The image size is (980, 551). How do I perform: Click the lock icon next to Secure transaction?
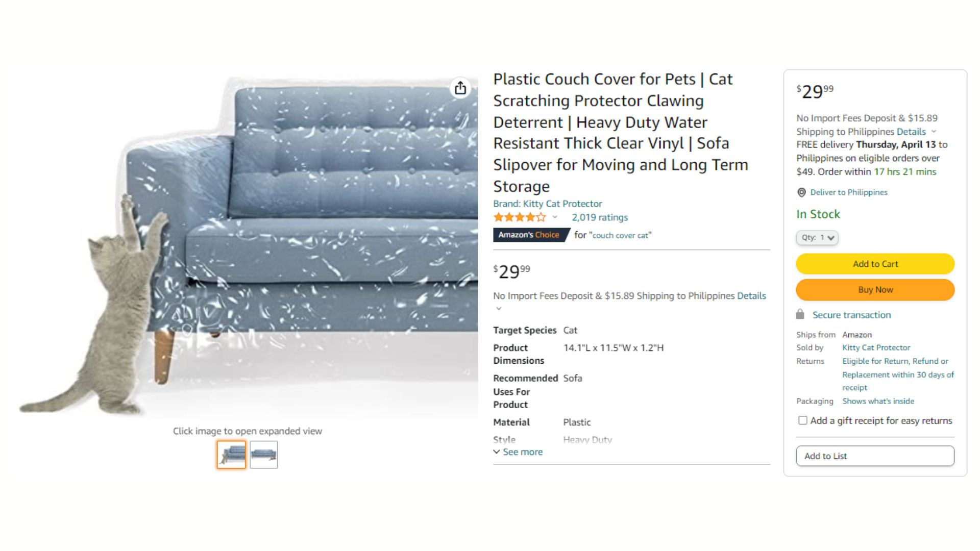tap(800, 314)
